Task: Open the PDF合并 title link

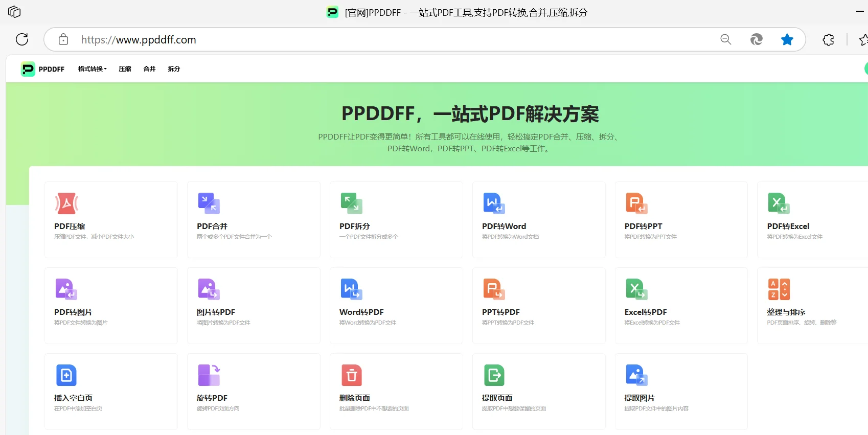Action: pyautogui.click(x=212, y=226)
